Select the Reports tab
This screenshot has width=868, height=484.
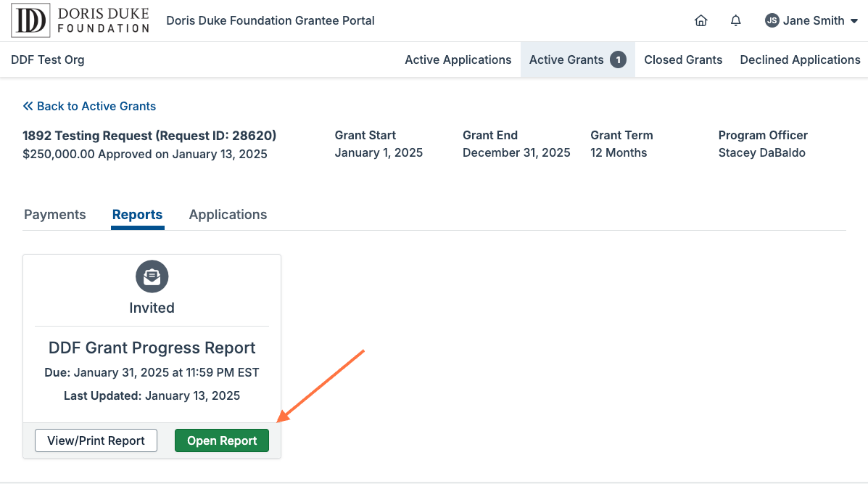click(137, 214)
